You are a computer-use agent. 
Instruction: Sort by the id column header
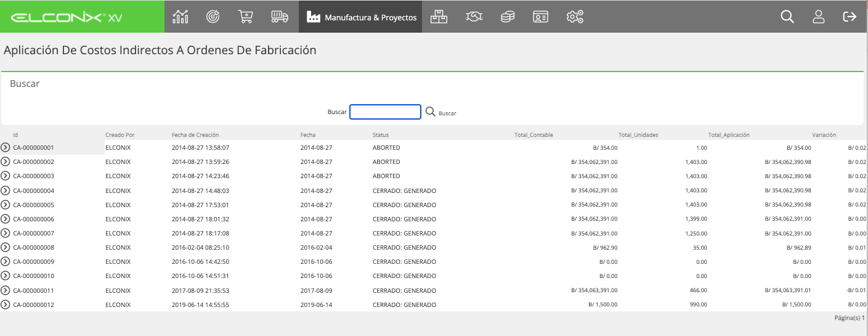tap(15, 134)
